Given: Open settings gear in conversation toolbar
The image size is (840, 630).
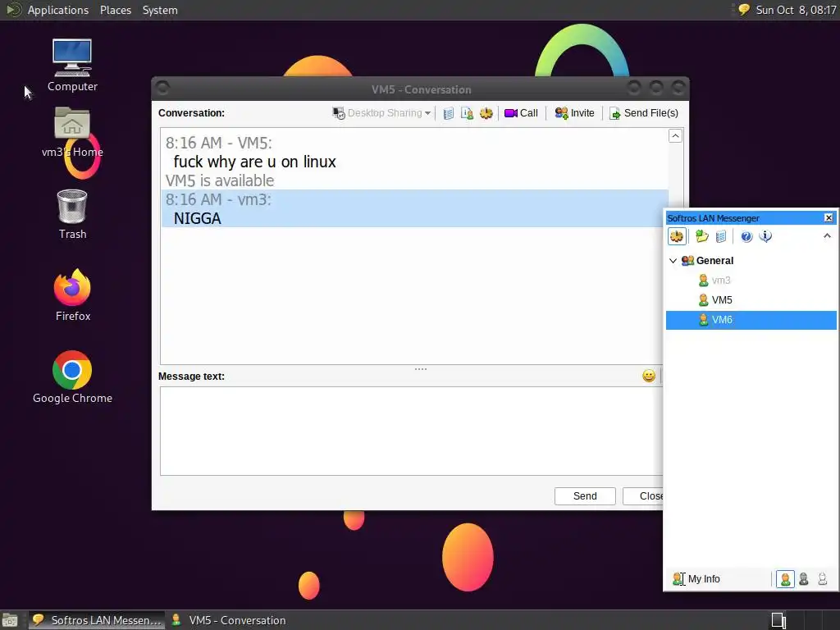Looking at the screenshot, I should click(x=486, y=113).
